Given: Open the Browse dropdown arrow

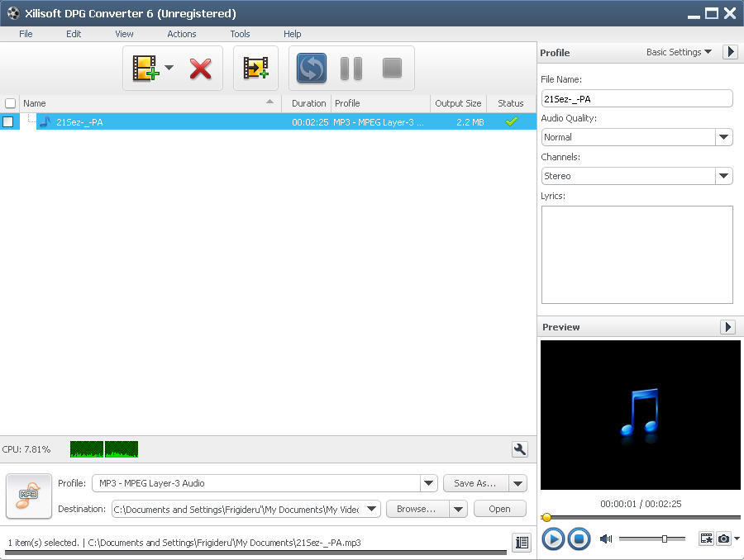Looking at the screenshot, I should [458, 509].
